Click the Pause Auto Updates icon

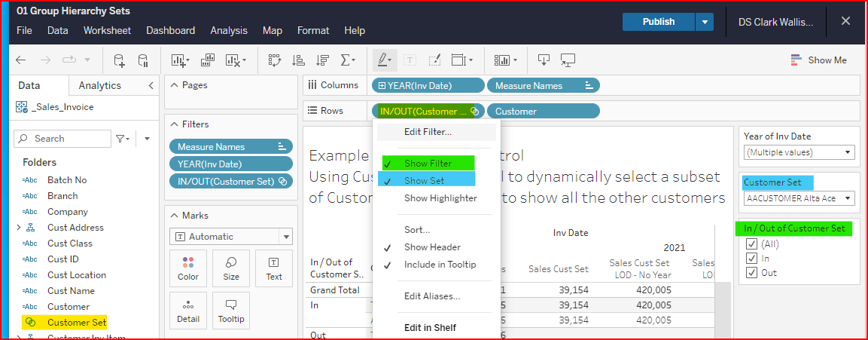[143, 60]
